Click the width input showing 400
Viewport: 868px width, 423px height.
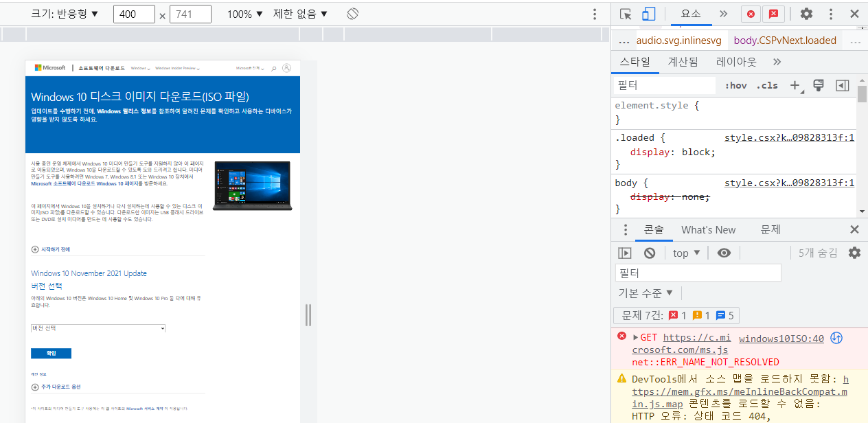(134, 14)
